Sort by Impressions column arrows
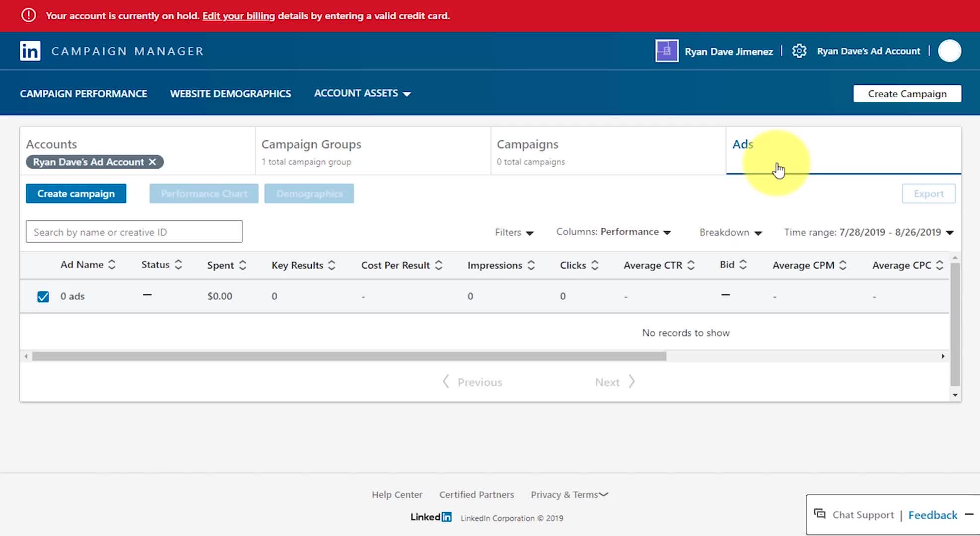Screen dimensions: 980x536 click(531, 266)
